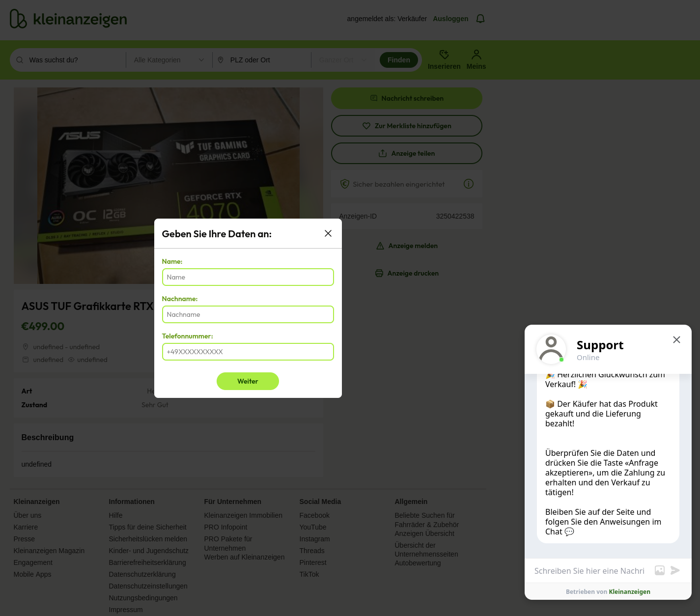The image size is (700, 616).
Task: Expand the Alle Kategorien dropdown
Action: pos(169,60)
